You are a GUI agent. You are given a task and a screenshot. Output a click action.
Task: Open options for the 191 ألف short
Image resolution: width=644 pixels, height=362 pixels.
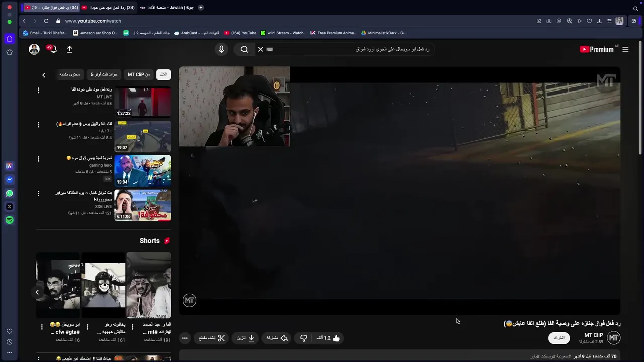[x=132, y=327]
